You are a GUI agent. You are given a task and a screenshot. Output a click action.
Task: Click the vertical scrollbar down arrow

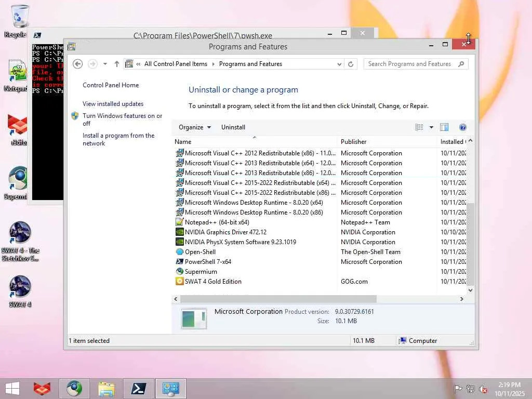pos(470,290)
